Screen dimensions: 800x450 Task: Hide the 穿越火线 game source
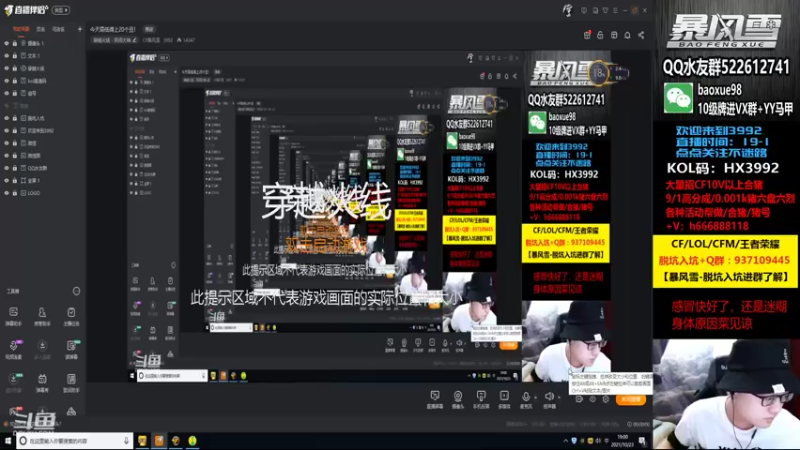(7, 68)
